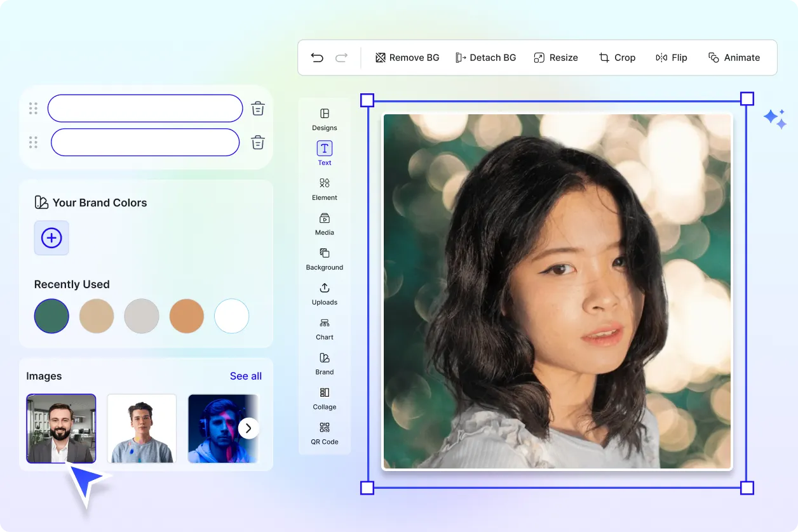Open See all images link
Viewport: 798px width, 532px height.
[x=246, y=376]
